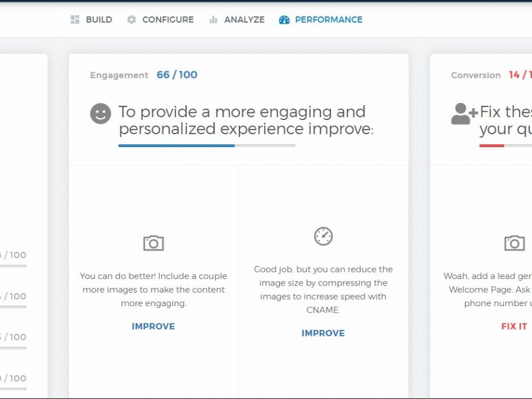Click the Performance gauge icon

(284, 20)
